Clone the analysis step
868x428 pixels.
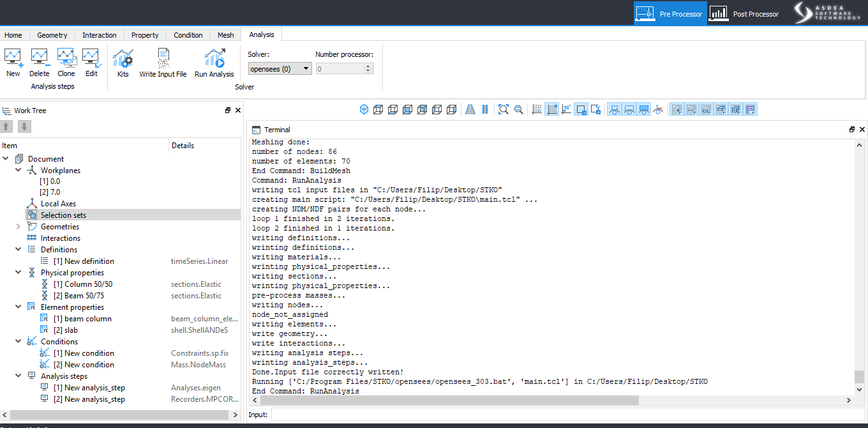66,63
